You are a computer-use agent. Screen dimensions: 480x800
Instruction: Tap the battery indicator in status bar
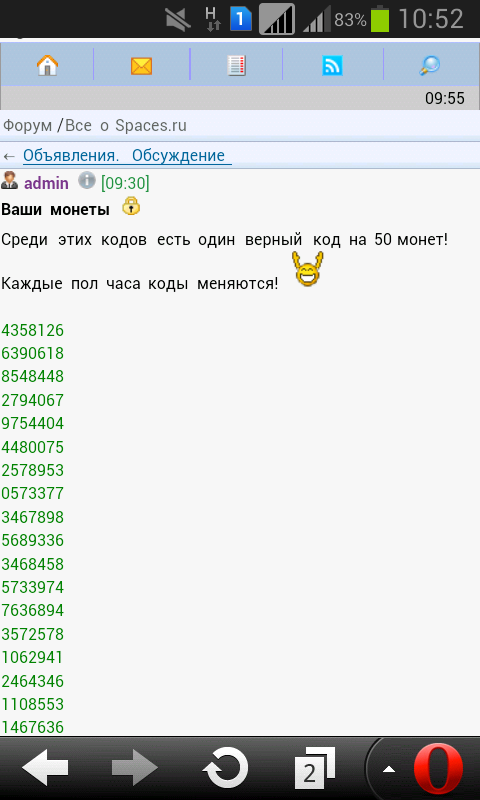(x=380, y=20)
